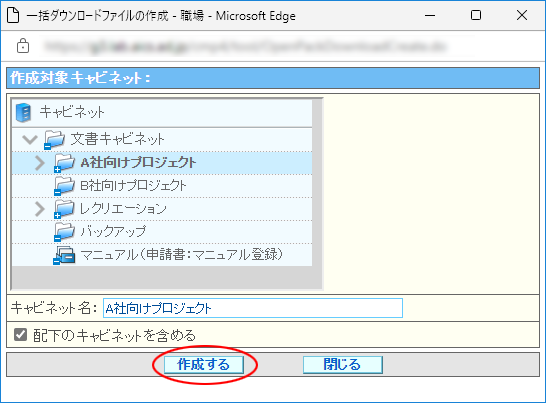Screen dimensions: 546x403
Task: Click the 閉じる button
Action: tap(343, 365)
